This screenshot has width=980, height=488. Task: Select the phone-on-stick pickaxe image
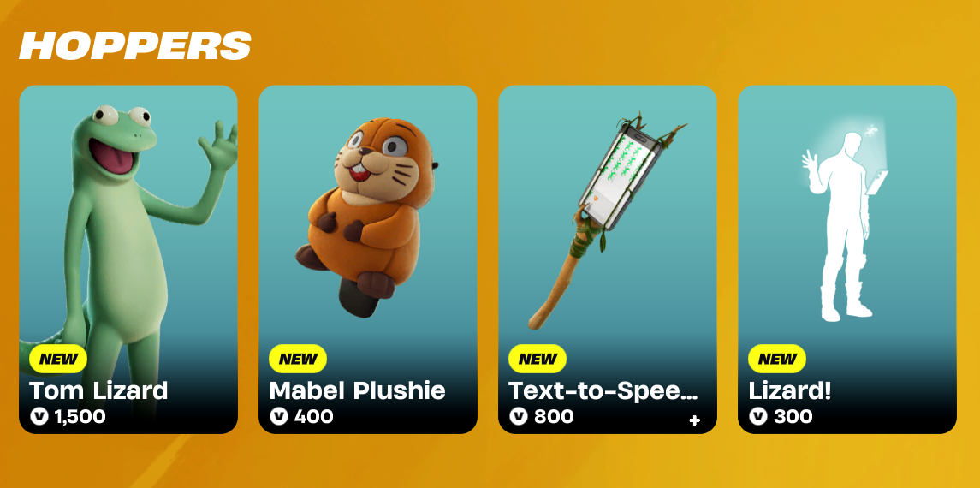point(606,220)
